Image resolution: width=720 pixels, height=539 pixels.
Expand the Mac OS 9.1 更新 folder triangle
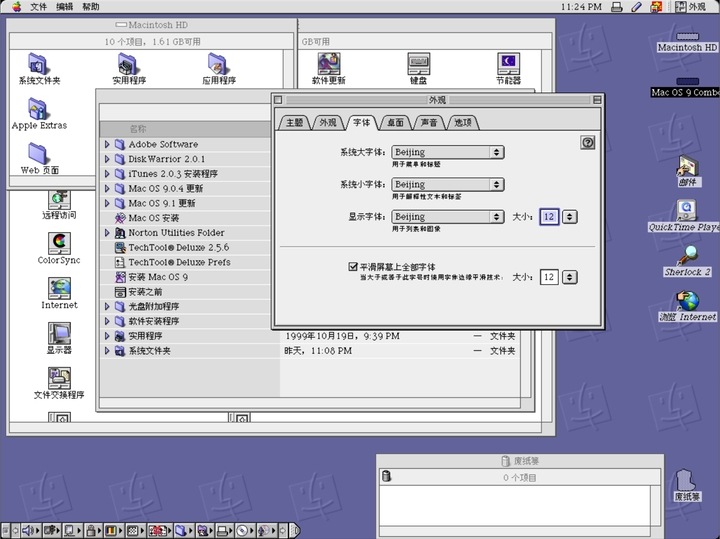pyautogui.click(x=107, y=203)
